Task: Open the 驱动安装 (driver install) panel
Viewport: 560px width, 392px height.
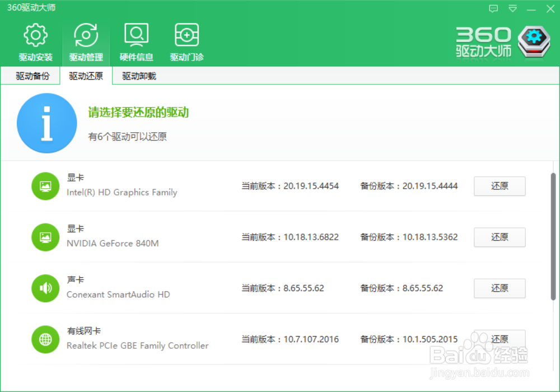Action: [36, 41]
